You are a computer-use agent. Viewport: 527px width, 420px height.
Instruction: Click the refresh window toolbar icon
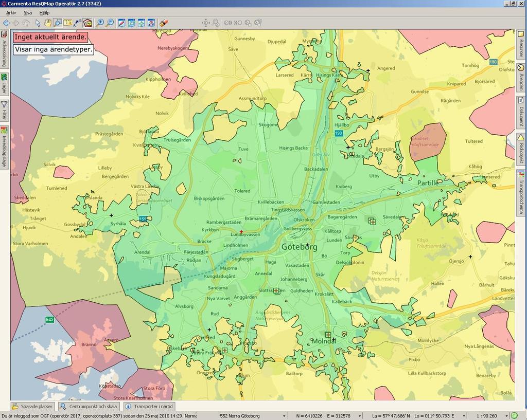[131, 23]
